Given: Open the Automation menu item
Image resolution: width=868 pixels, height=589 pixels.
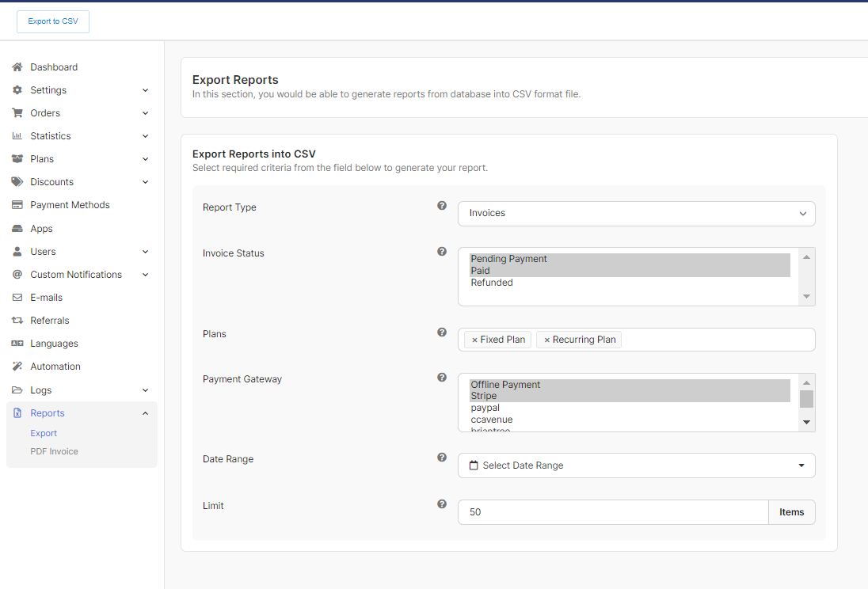Looking at the screenshot, I should pyautogui.click(x=55, y=367).
